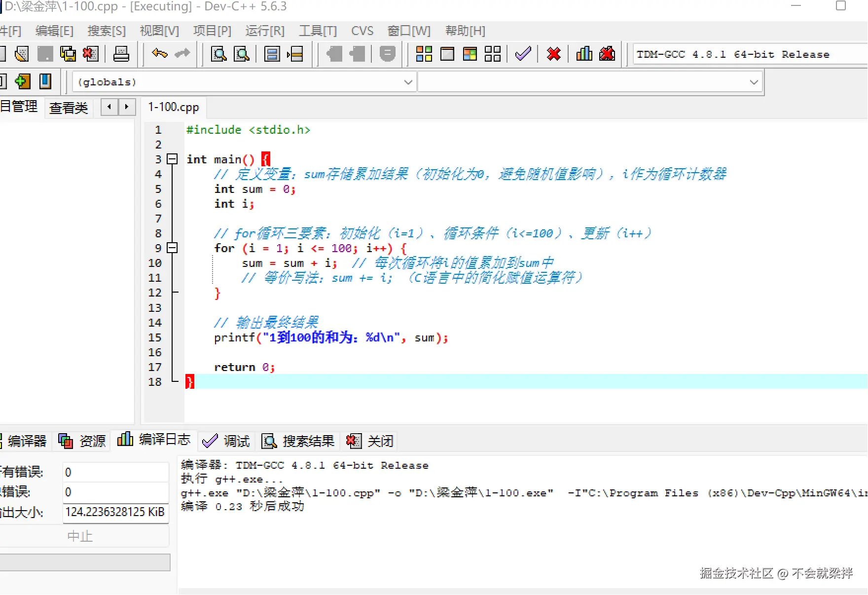Open the 编辑[E] menu
Image resolution: width=868 pixels, height=595 pixels.
(x=54, y=31)
